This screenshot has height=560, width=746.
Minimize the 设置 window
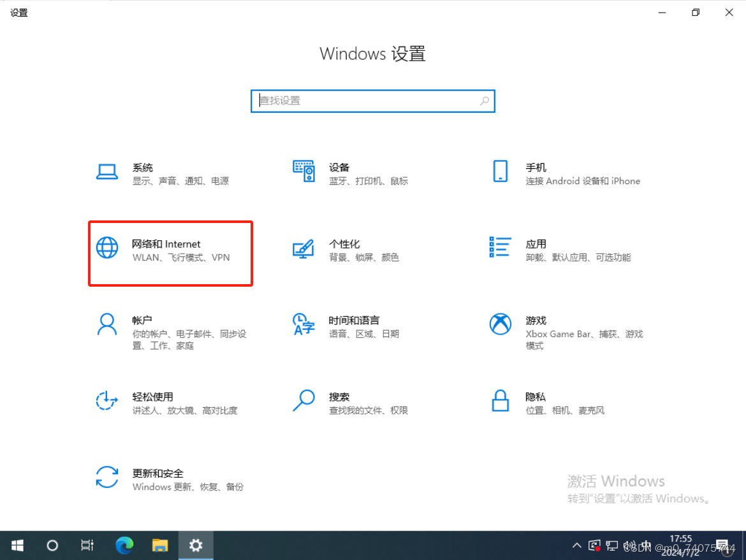coord(662,12)
